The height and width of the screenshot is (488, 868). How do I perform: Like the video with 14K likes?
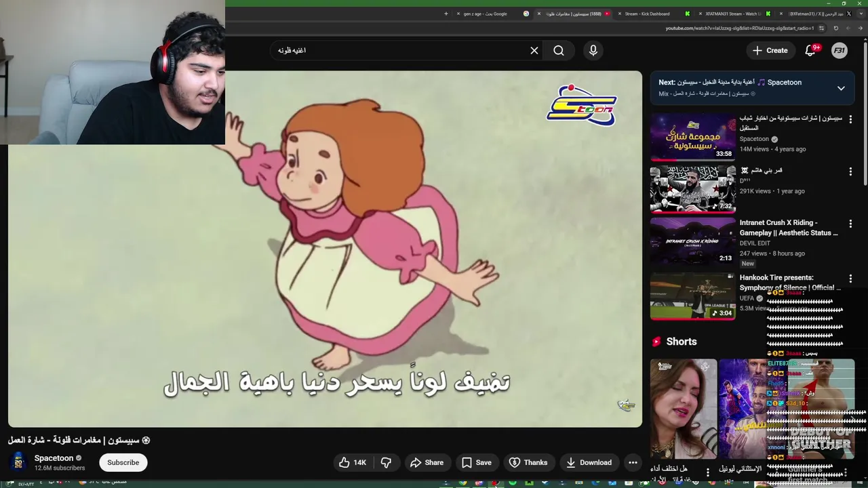[353, 462]
